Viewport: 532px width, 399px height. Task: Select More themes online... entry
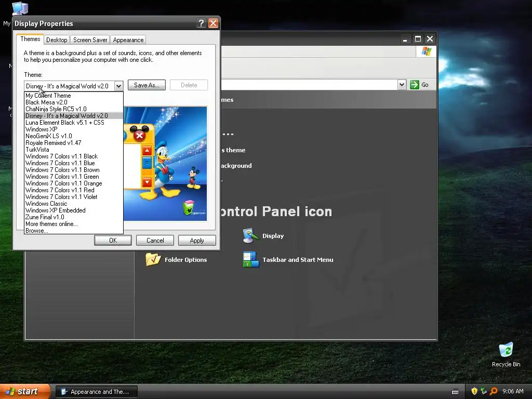(x=74, y=224)
